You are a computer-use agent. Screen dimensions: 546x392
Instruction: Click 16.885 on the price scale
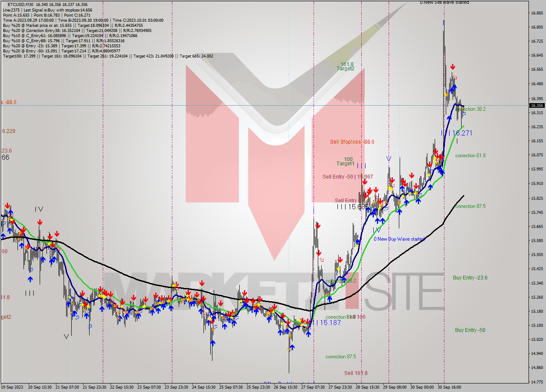(x=537, y=13)
